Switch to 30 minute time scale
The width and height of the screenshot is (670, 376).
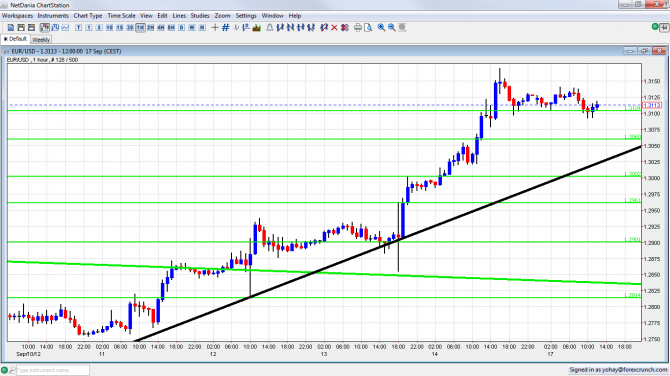point(130,27)
